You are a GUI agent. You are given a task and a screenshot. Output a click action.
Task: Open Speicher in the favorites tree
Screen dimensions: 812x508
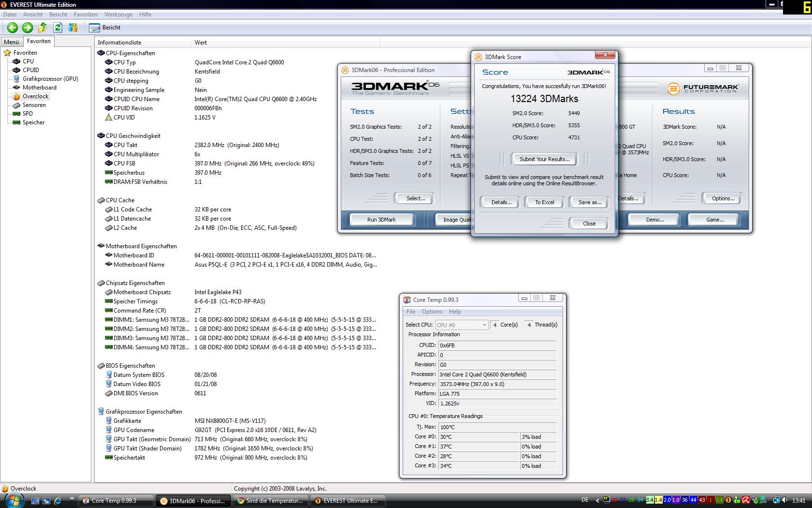[33, 122]
